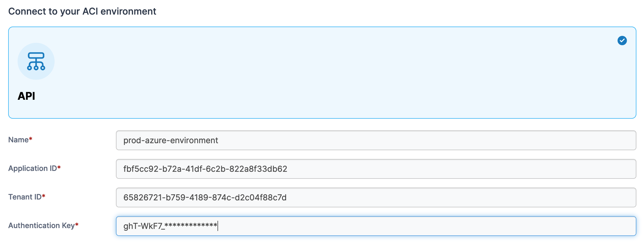
Task: Click the Tenant ID label
Action: pyautogui.click(x=25, y=197)
